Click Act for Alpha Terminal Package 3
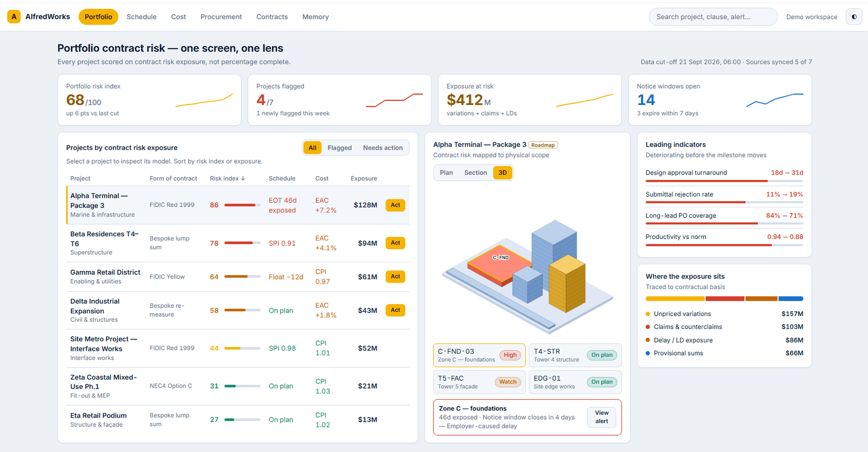Image resolution: width=868 pixels, height=452 pixels. click(x=395, y=205)
